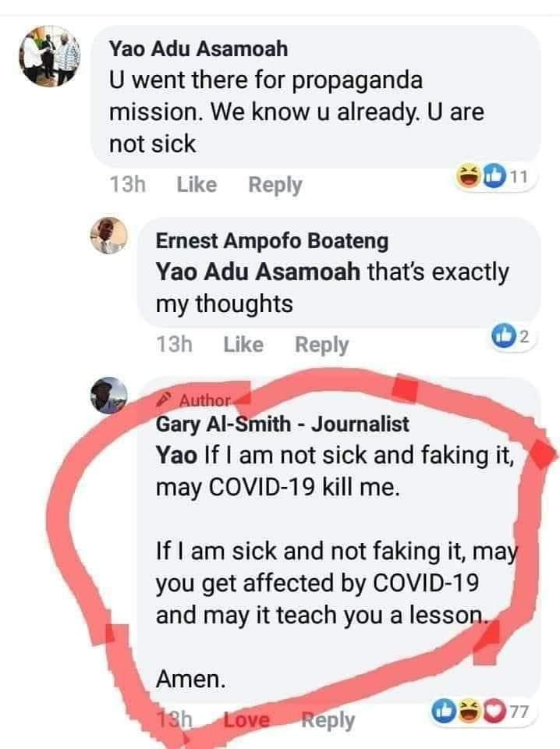Viewport: 560px width, 749px height.
Task: Click the pencil icon on the Author badge
Action: click(x=167, y=399)
